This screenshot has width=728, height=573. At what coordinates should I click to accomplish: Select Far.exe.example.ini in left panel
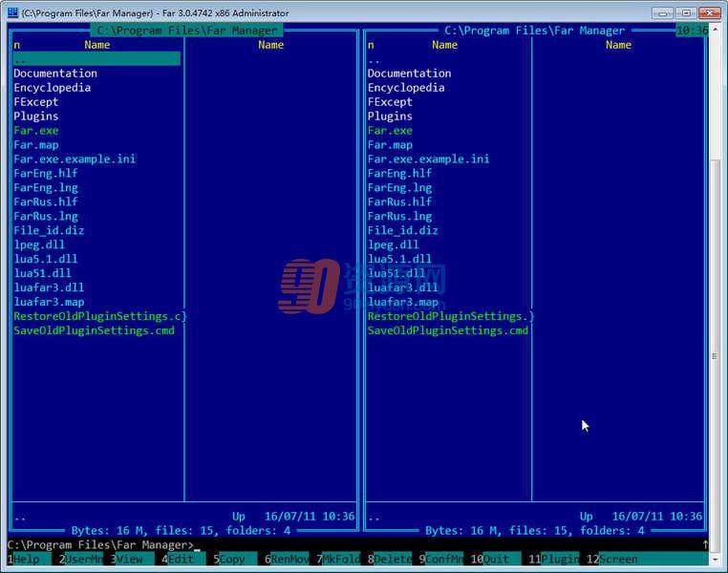(75, 159)
